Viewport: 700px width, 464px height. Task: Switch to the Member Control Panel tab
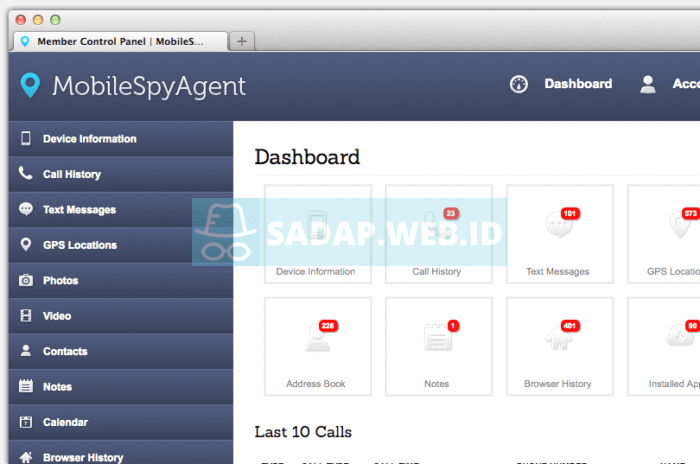coord(118,41)
